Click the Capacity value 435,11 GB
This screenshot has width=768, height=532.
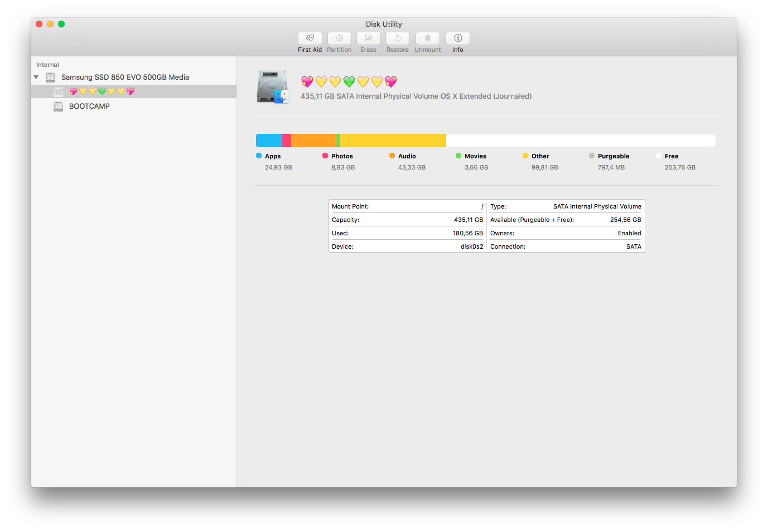coord(468,220)
